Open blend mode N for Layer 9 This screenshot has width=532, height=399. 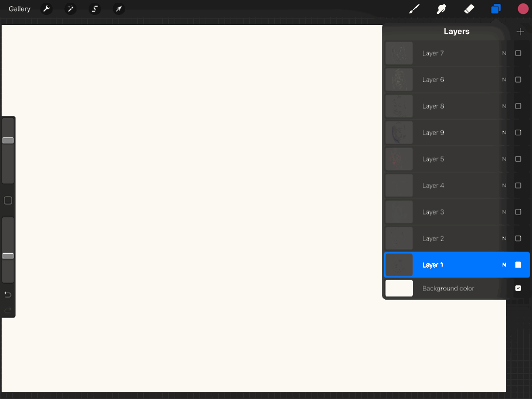point(504,133)
